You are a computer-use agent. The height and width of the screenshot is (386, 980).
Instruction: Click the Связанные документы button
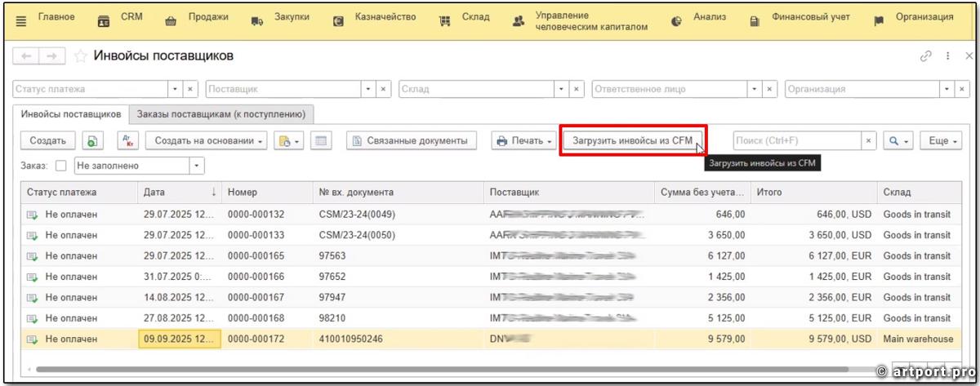[x=412, y=141]
